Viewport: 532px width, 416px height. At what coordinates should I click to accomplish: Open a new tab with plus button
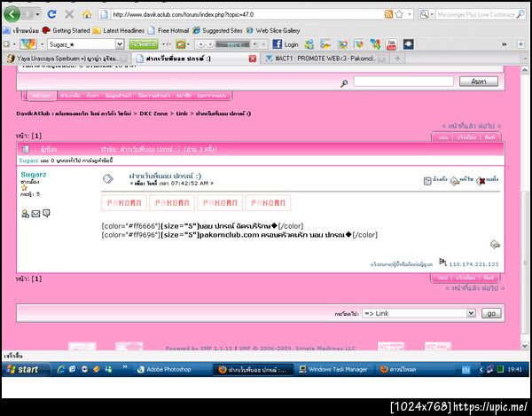tap(397, 59)
